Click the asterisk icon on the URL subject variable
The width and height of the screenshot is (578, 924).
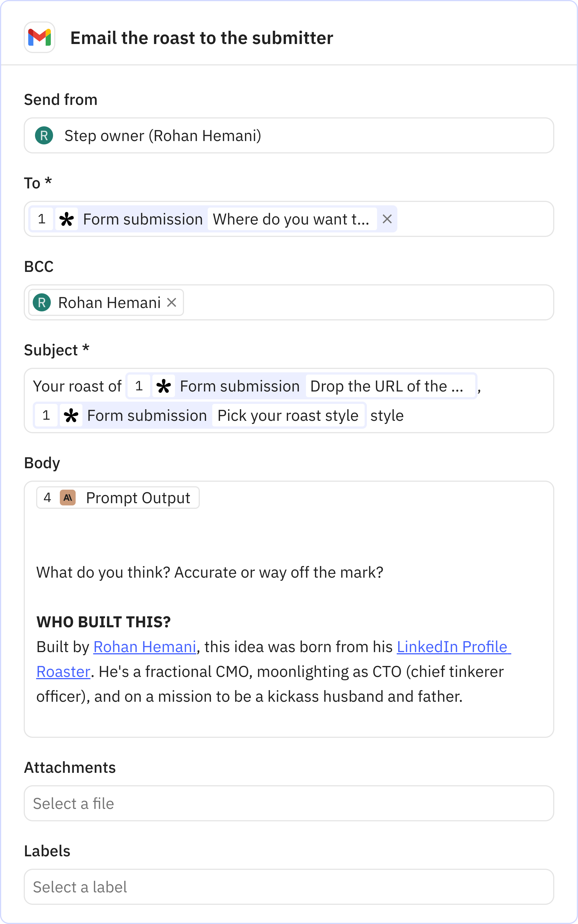pyautogui.click(x=164, y=386)
